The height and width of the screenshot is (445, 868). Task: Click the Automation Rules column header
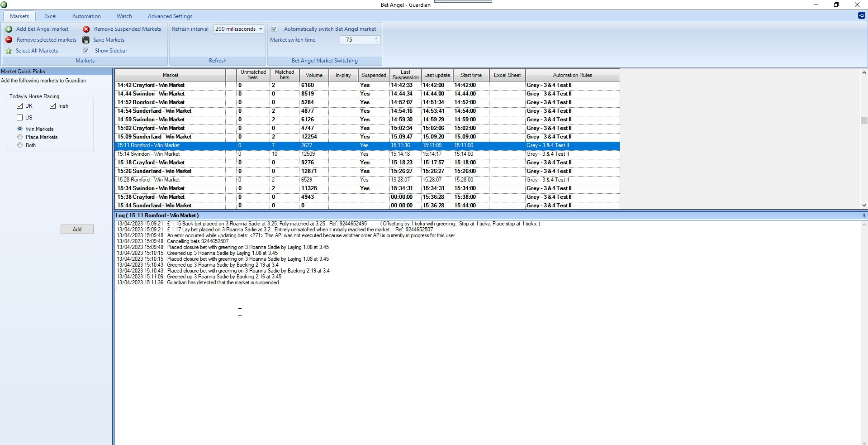pyautogui.click(x=572, y=75)
